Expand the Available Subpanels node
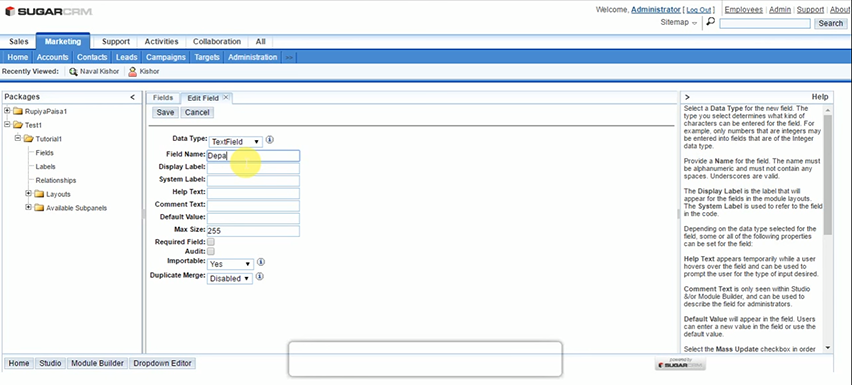The width and height of the screenshot is (852, 385). click(x=28, y=207)
